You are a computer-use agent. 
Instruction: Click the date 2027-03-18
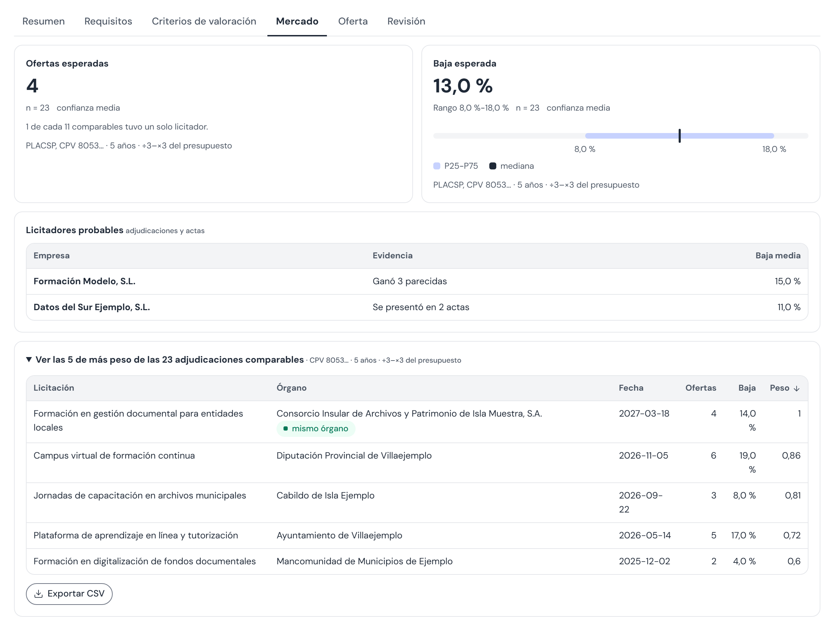[x=644, y=414]
